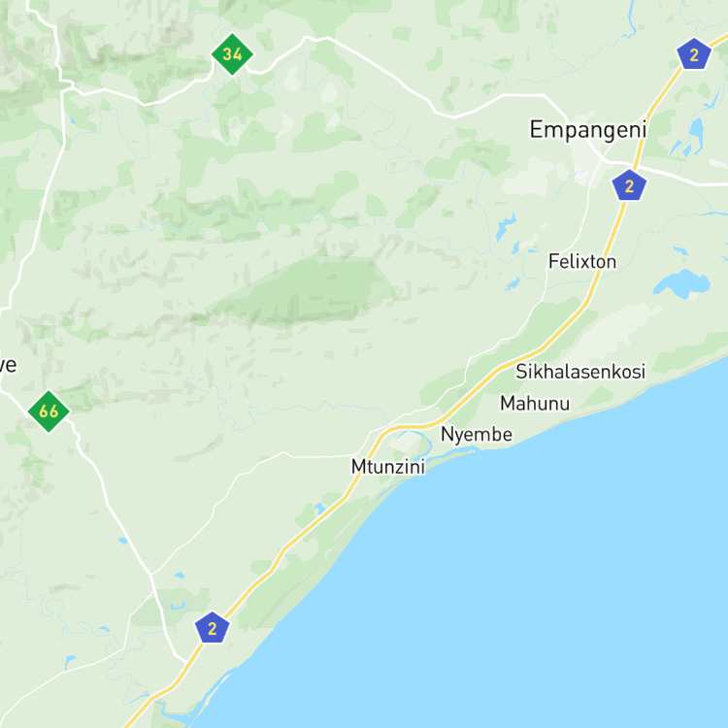This screenshot has height=728, width=728.
Task: Select route 2 shield northeast of Empangeni
Action: click(694, 54)
